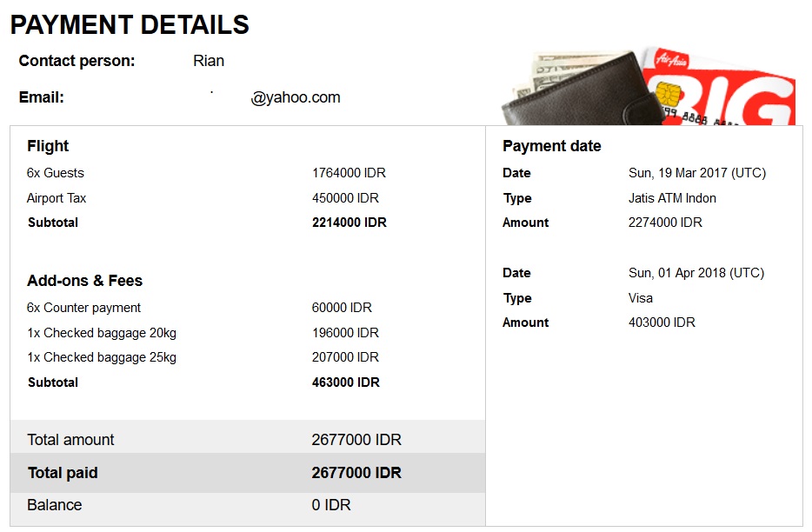Click the Flight subtotal 2214000 IDR
812x532 pixels.
point(349,223)
